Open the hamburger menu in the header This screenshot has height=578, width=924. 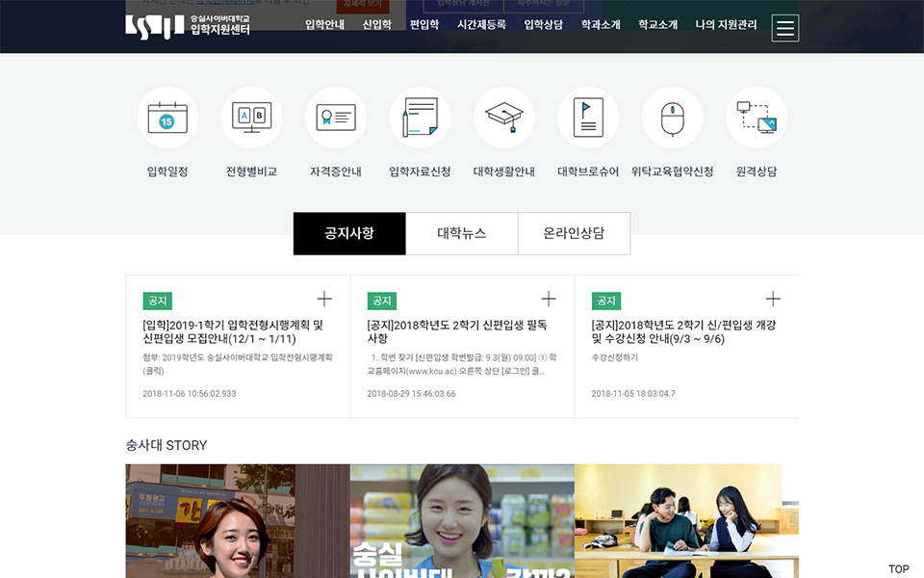[x=785, y=28]
